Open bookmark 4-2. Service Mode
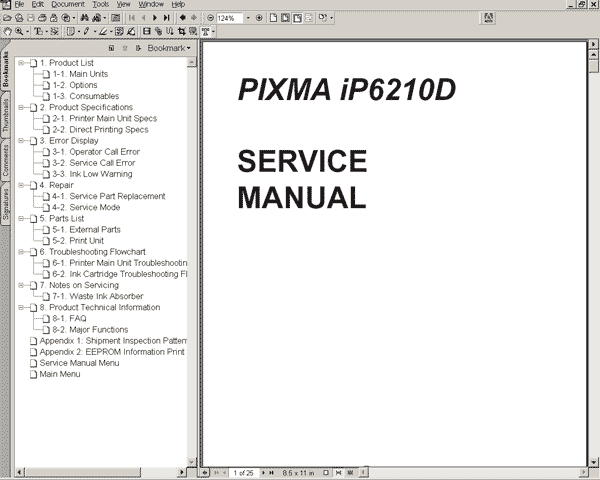The image size is (600, 480). 86,207
